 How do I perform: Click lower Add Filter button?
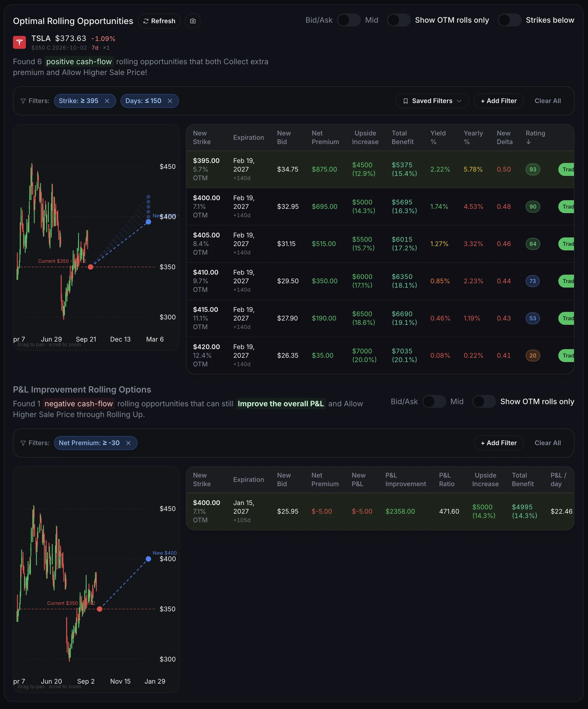(499, 443)
